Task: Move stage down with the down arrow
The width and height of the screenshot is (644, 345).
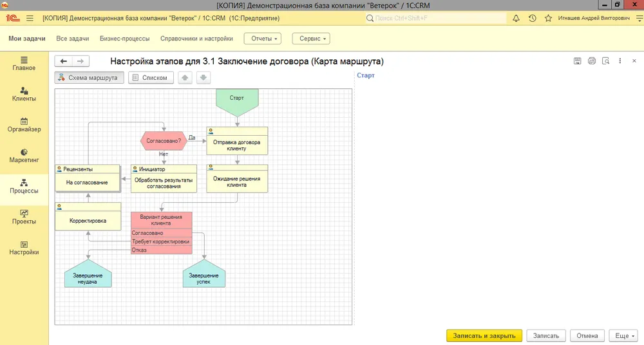Action: [x=204, y=78]
